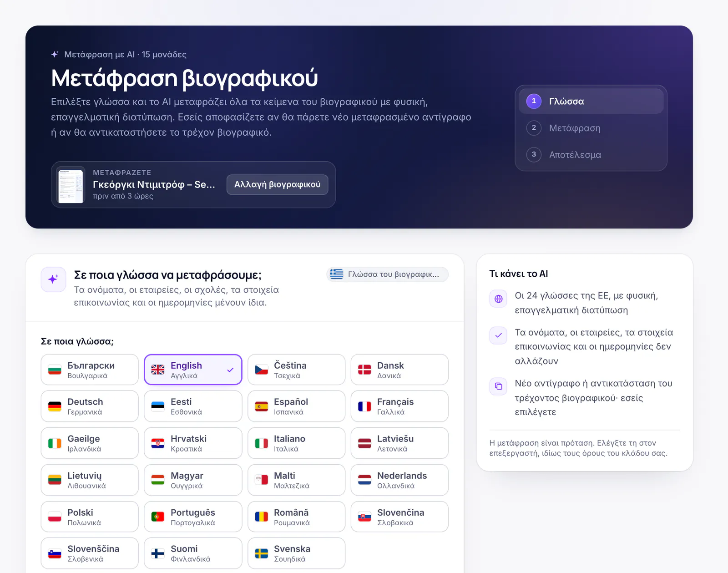This screenshot has width=728, height=573.
Task: Go to step 3 Αποτέλεσμα
Action: (591, 155)
